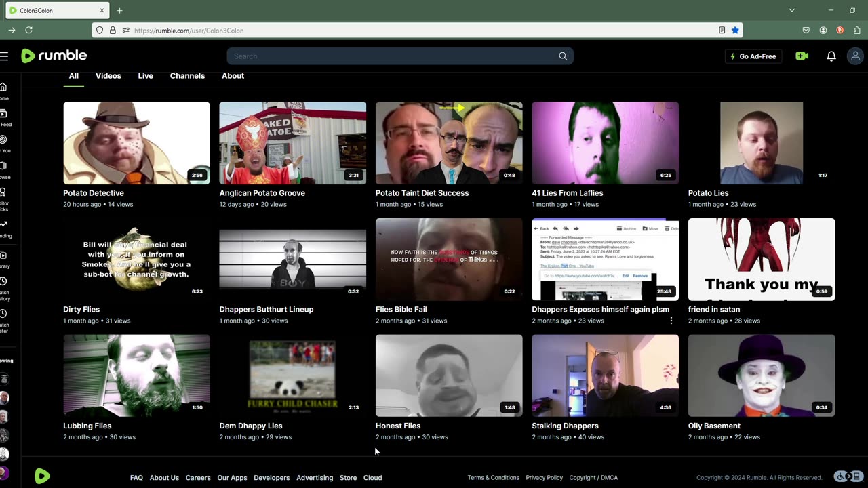Screen dimensions: 868x488
Task: Open Terms & Conditions link
Action: 493,478
